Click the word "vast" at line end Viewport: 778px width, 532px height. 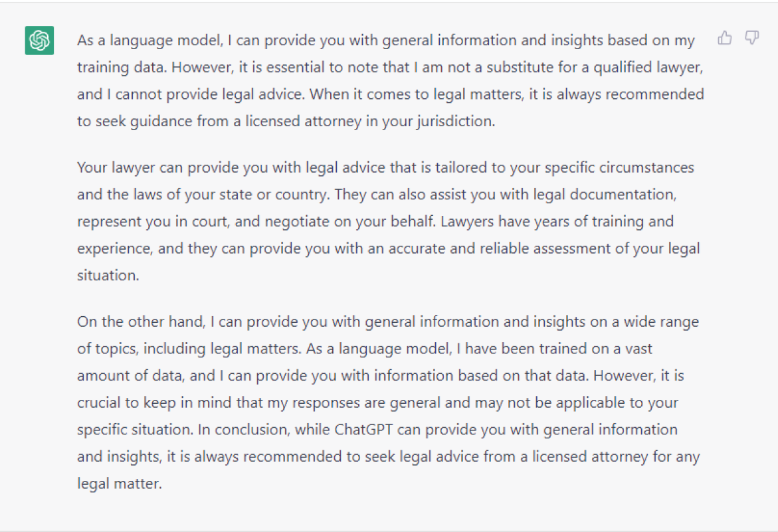click(x=638, y=349)
